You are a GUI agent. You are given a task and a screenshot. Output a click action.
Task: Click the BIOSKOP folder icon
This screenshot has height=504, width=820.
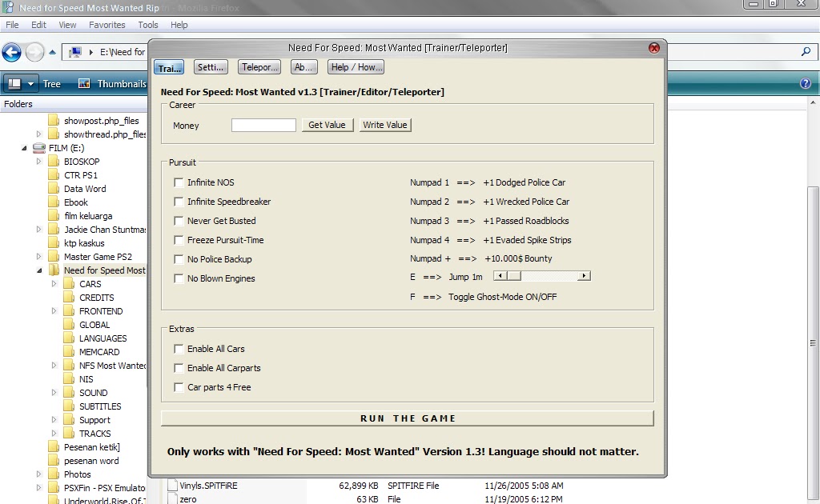click(x=54, y=162)
